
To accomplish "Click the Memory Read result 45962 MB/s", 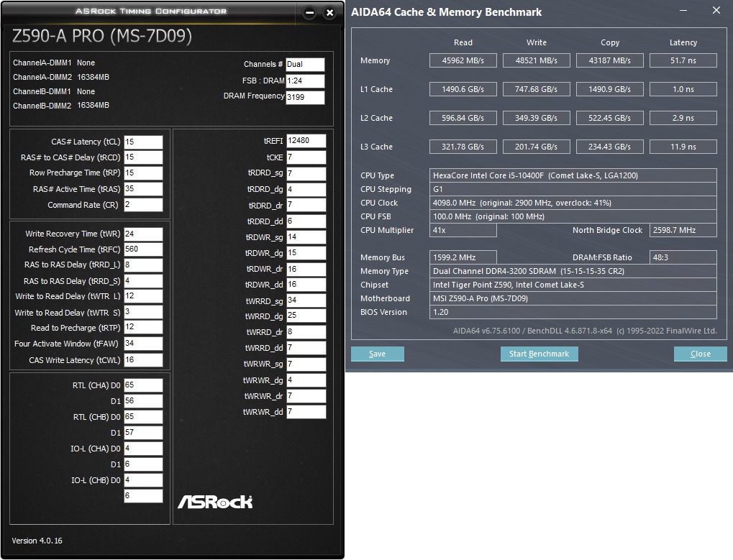I will (x=463, y=60).
